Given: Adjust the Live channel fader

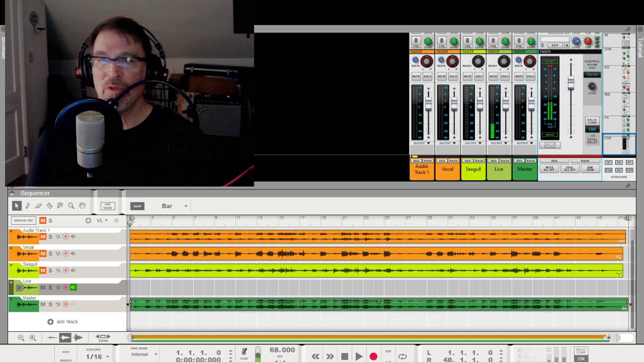Looking at the screenshot, I should 506,103.
